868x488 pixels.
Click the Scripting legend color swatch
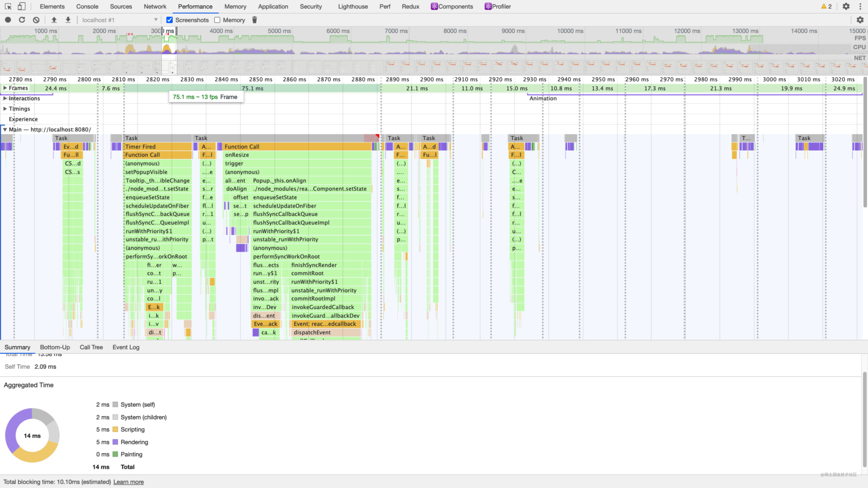(115, 429)
